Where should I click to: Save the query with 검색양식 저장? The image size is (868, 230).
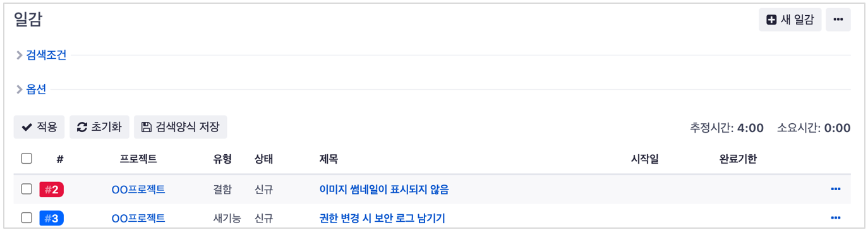[x=180, y=127]
